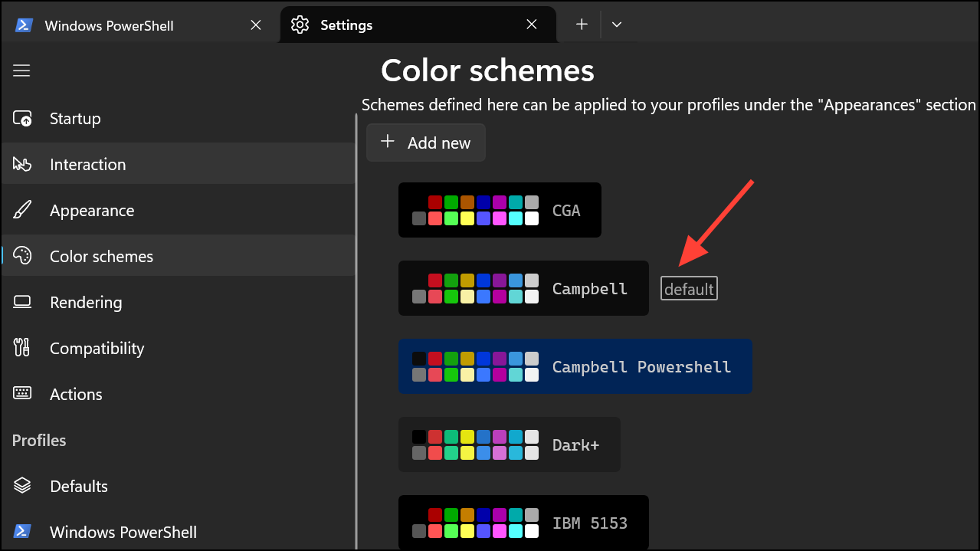
Task: Open the new tab dropdown chevron
Action: [x=616, y=25]
